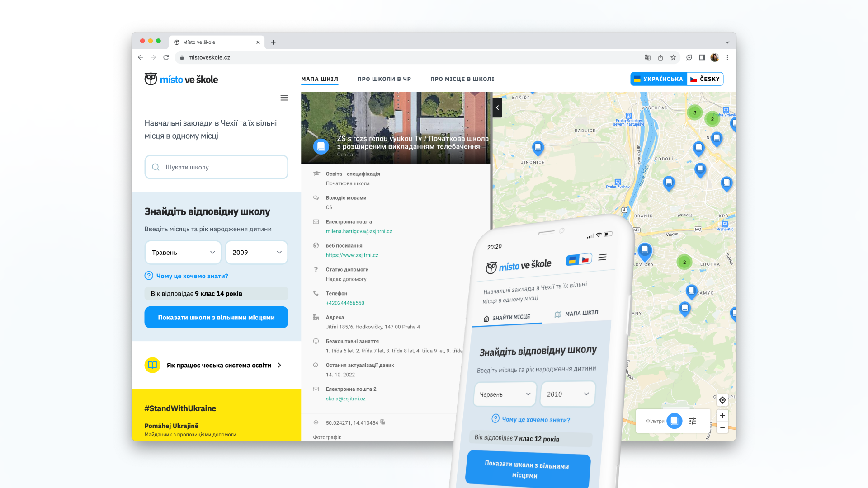Click the browser back arrow

[x=141, y=57]
